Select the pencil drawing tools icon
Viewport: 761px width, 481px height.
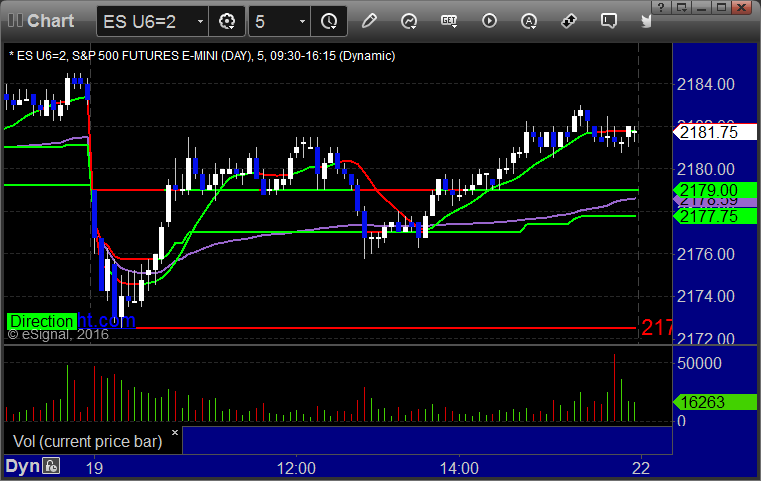369,21
